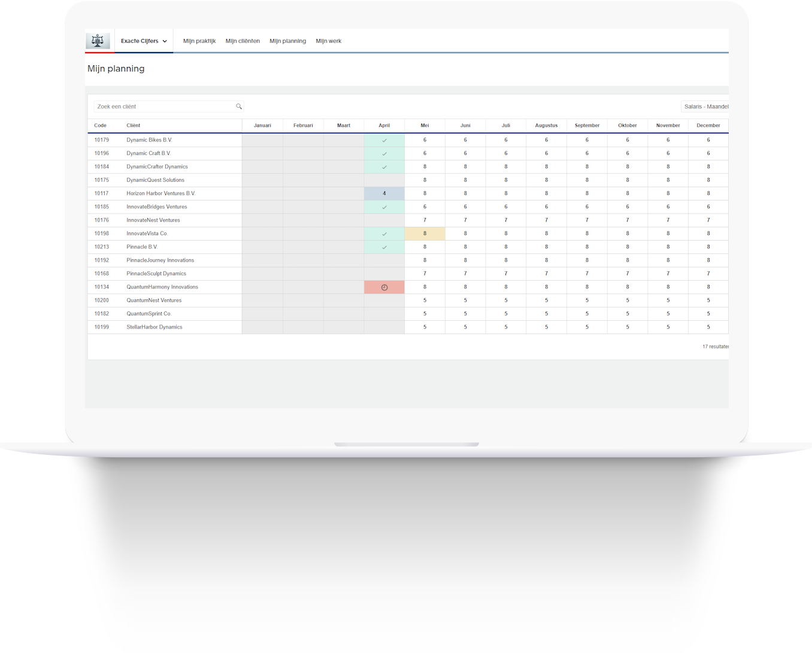812x653 pixels.
Task: Switch to Mijn planning menu item
Action: click(x=287, y=41)
